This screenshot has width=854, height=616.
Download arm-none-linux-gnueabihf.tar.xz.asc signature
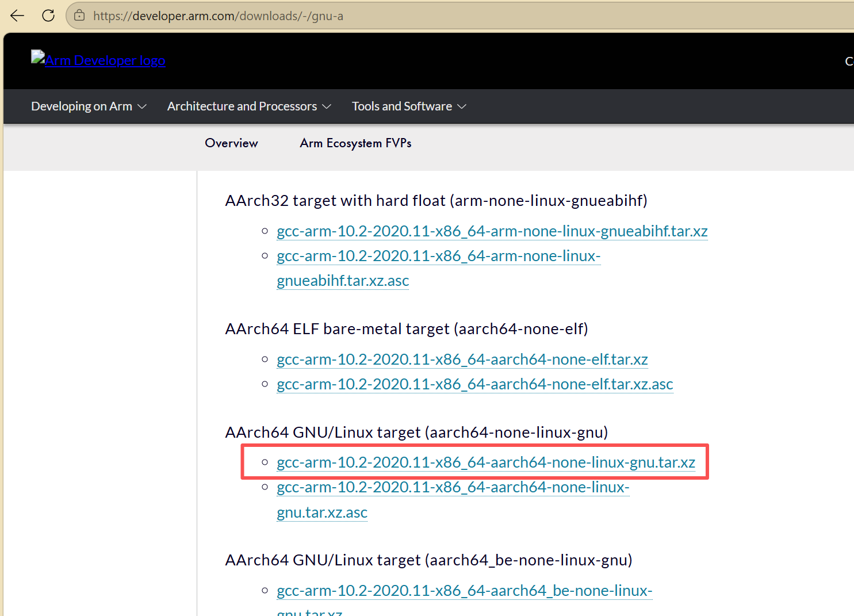pos(439,268)
